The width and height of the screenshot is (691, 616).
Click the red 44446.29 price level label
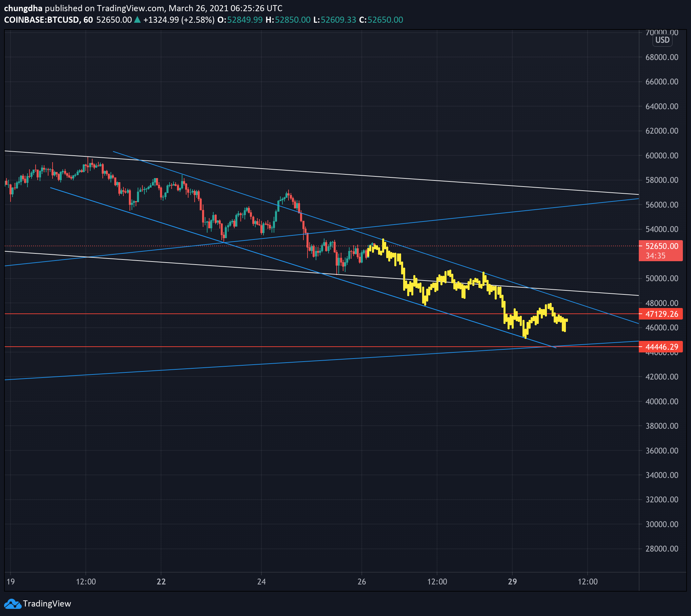click(x=662, y=347)
